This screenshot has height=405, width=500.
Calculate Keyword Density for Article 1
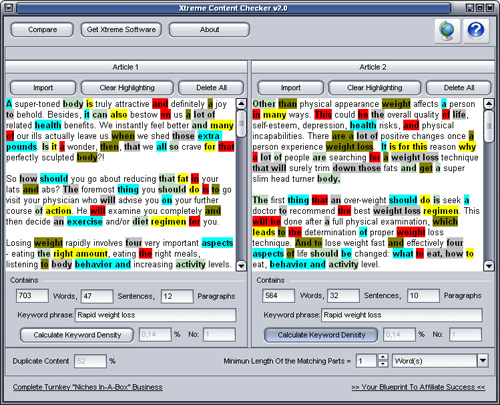(x=77, y=335)
